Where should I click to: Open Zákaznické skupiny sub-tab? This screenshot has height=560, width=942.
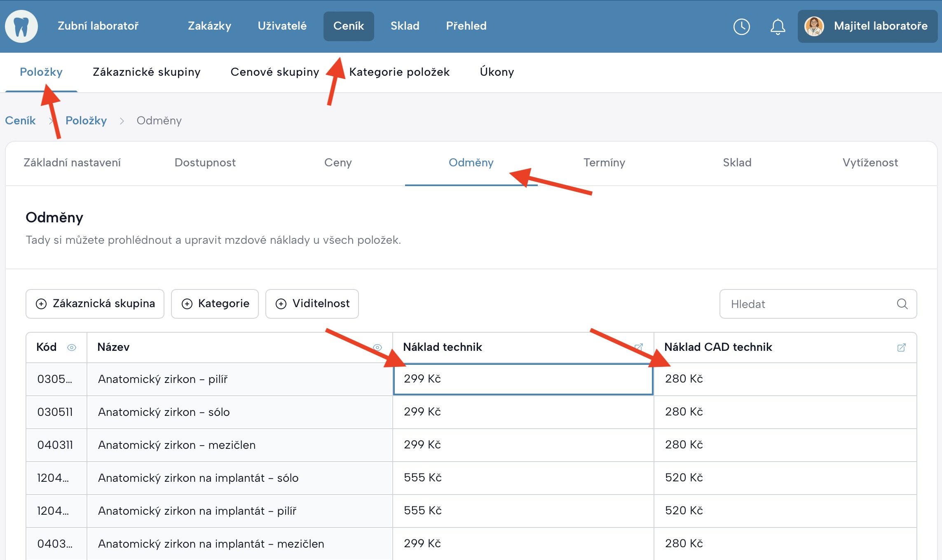pos(146,72)
